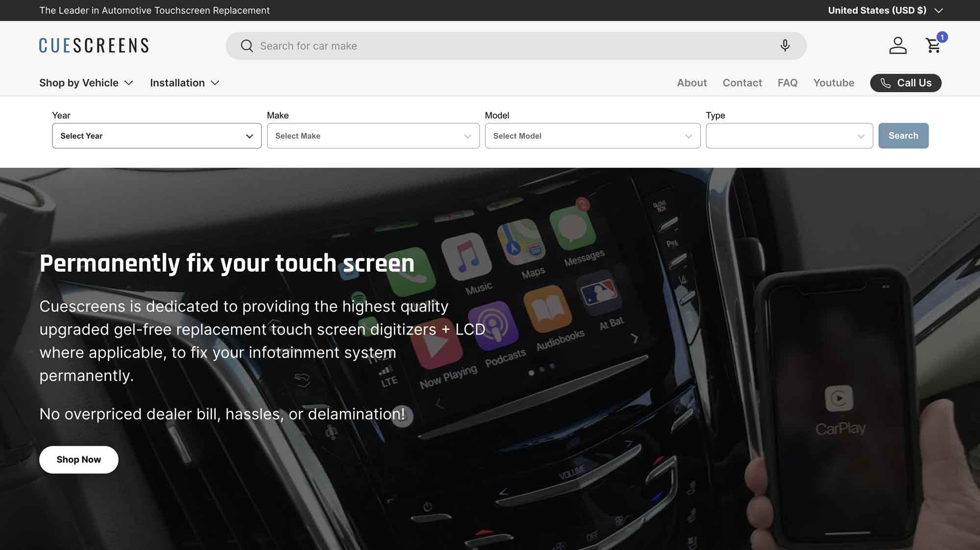The image size is (980, 550).
Task: Open United States (USD $) currency selector
Action: click(x=885, y=10)
